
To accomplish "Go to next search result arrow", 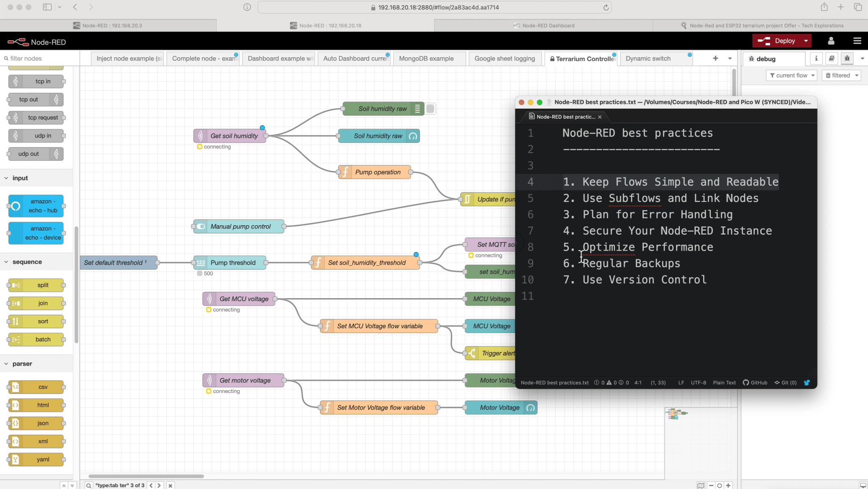I will click(x=159, y=485).
